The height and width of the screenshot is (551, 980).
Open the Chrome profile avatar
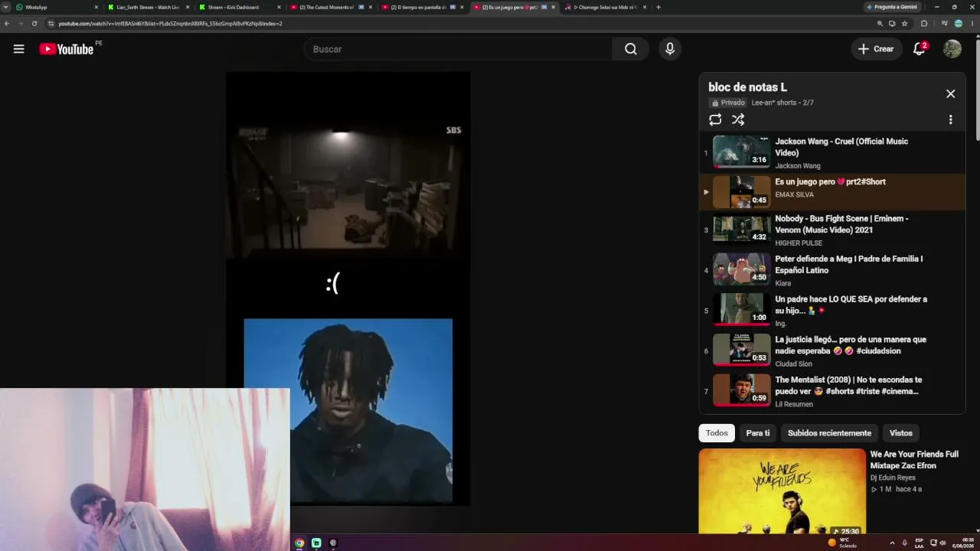click(x=959, y=24)
